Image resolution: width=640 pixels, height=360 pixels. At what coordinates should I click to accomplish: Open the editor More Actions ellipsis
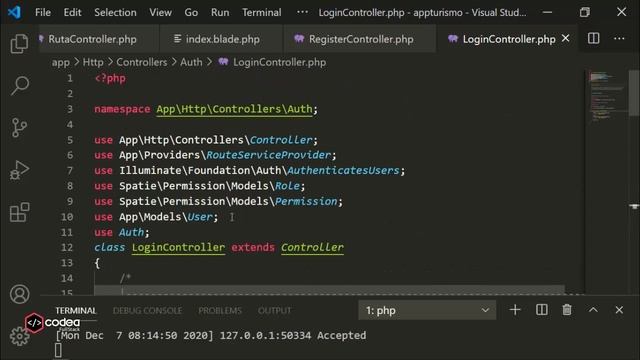click(619, 39)
